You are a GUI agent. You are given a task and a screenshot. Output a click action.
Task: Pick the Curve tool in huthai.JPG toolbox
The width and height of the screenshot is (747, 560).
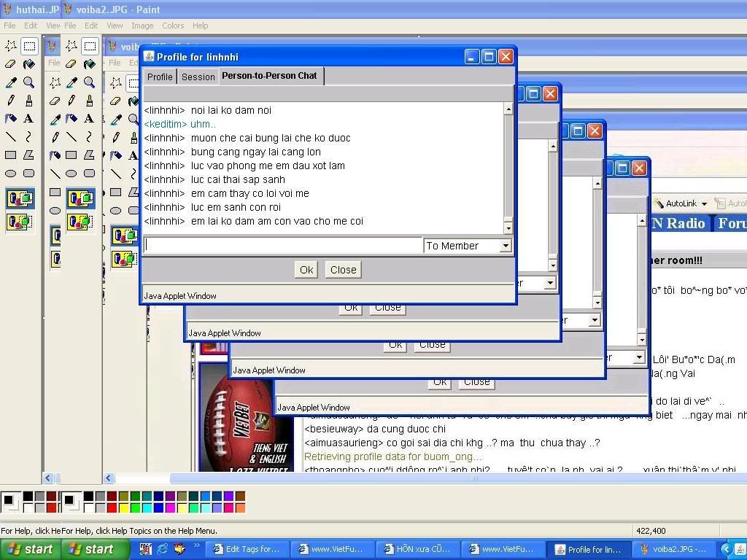click(29, 136)
